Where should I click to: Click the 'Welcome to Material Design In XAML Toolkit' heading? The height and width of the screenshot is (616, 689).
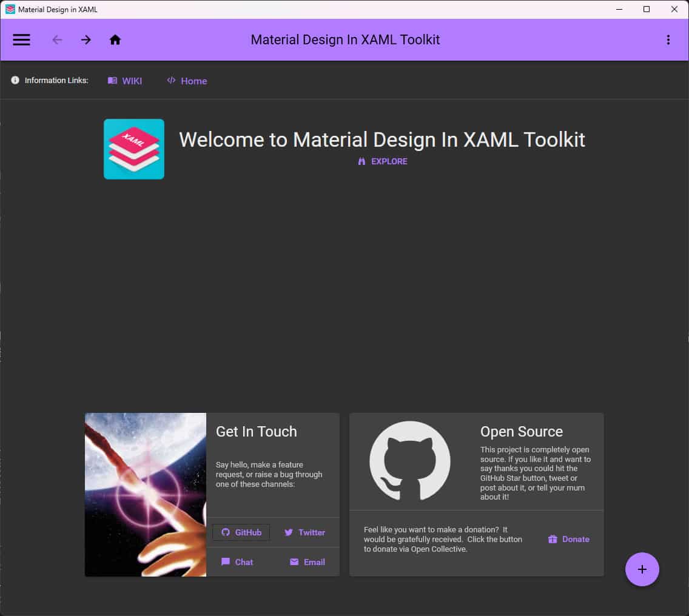(382, 139)
